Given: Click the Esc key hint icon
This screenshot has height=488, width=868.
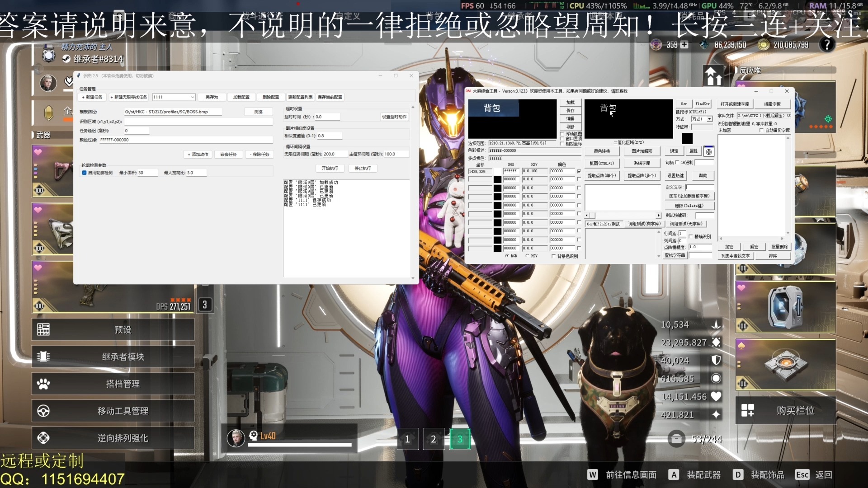Looking at the screenshot, I should pyautogui.click(x=802, y=474).
